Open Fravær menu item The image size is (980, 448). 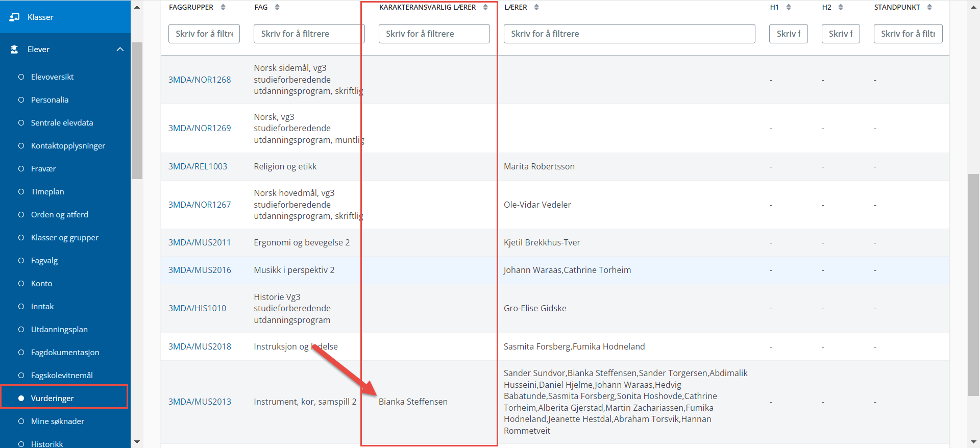tap(43, 169)
